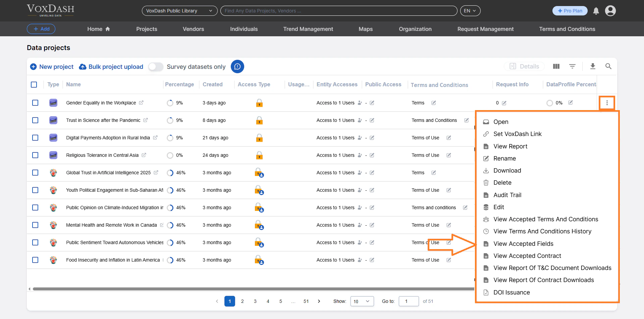Click lock access icon for Trust in Science row

click(259, 120)
